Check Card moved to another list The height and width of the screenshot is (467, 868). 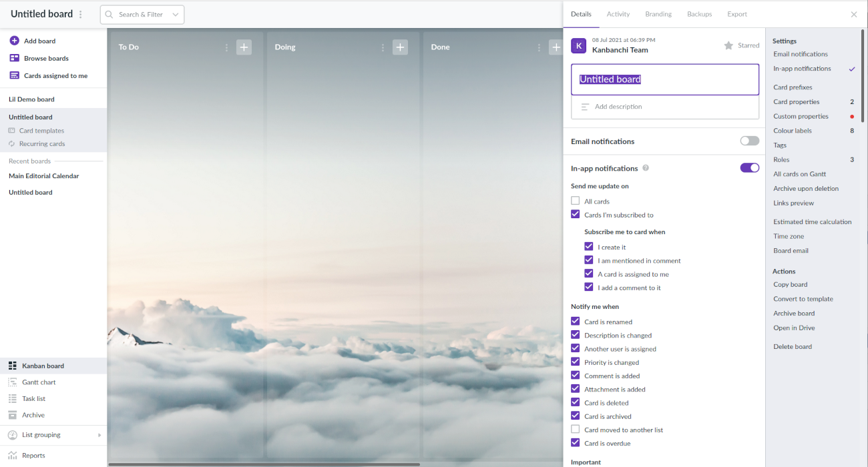coord(576,429)
